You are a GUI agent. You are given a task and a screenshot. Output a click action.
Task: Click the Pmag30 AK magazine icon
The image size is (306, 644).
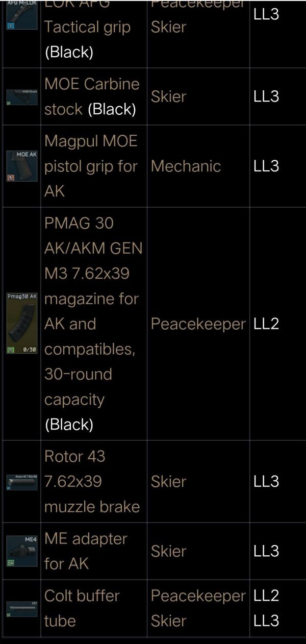point(22,324)
